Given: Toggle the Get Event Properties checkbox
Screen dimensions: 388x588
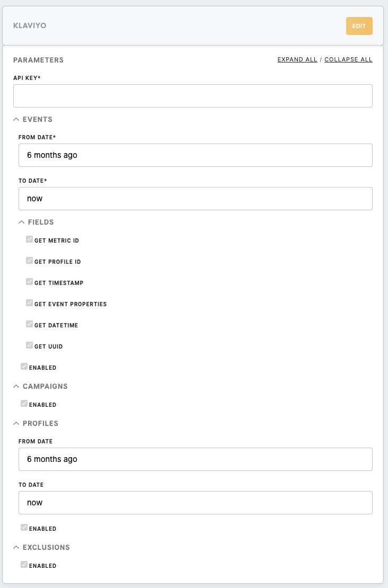Looking at the screenshot, I should pyautogui.click(x=29, y=302).
